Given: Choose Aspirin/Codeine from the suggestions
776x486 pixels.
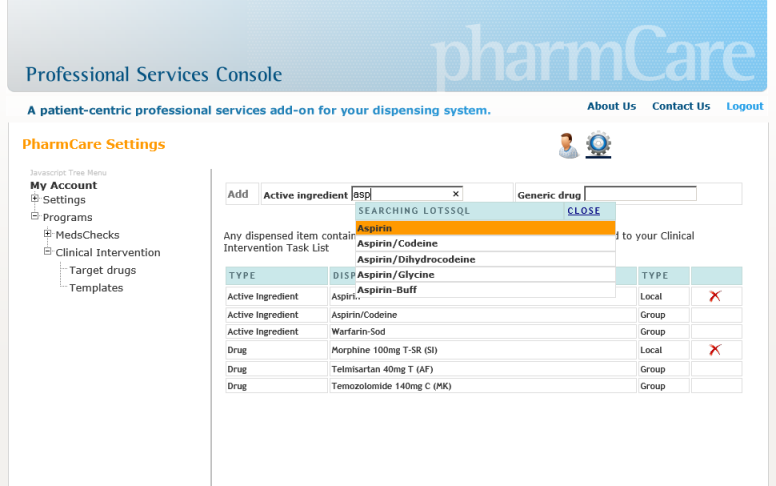Looking at the screenshot, I should click(x=485, y=243).
